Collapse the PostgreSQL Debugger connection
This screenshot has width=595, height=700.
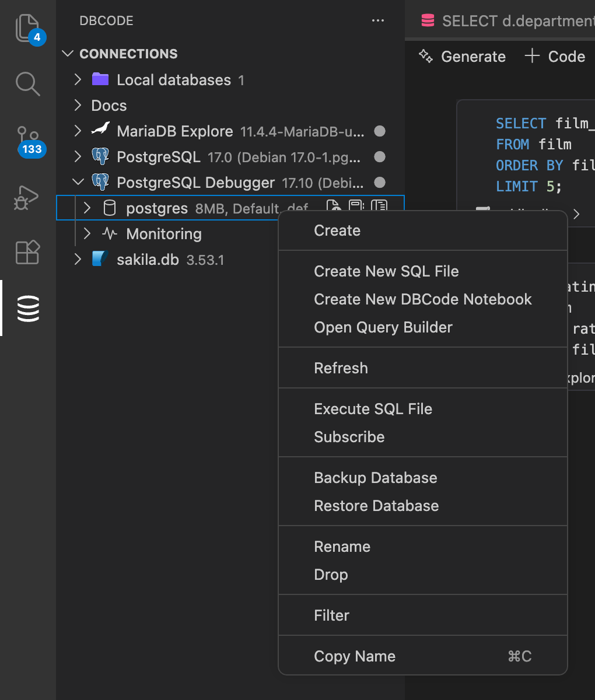pyautogui.click(x=78, y=182)
